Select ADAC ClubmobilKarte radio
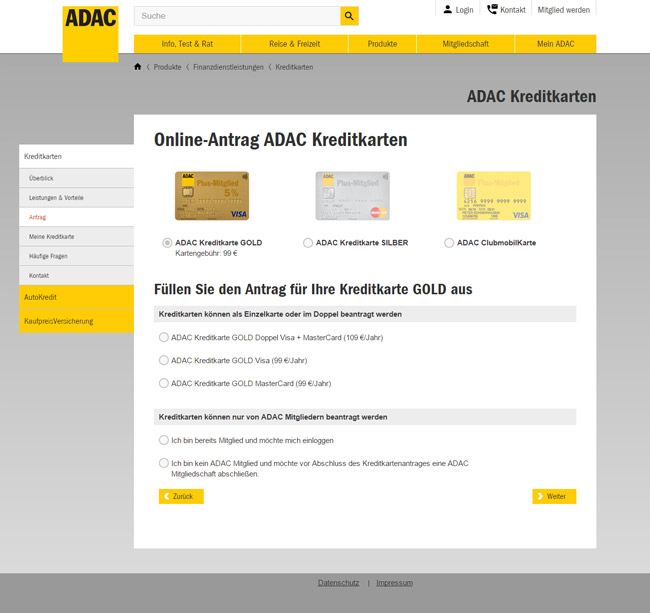650x613 pixels. coord(449,243)
